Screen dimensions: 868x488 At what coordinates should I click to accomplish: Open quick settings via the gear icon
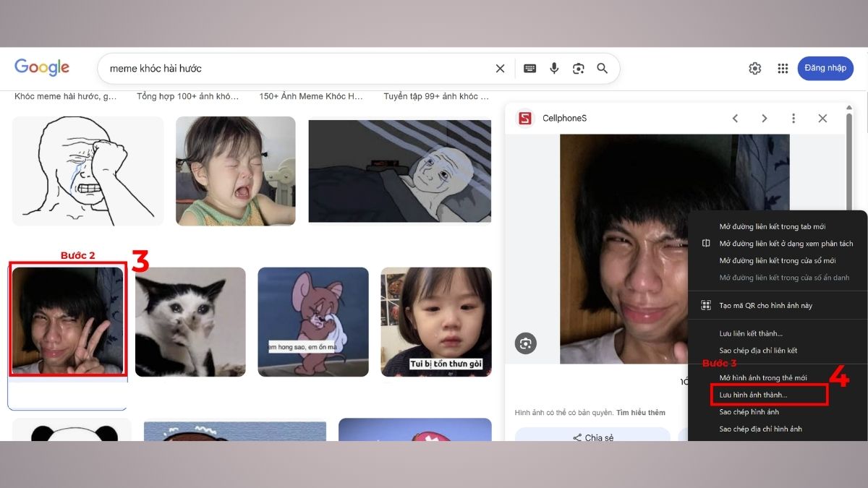point(755,68)
